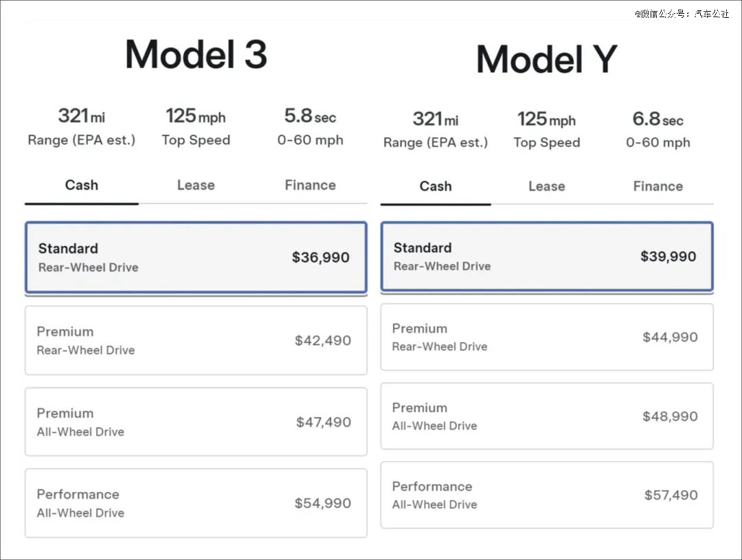
Task: Click the Model Y heading
Action: tap(547, 59)
